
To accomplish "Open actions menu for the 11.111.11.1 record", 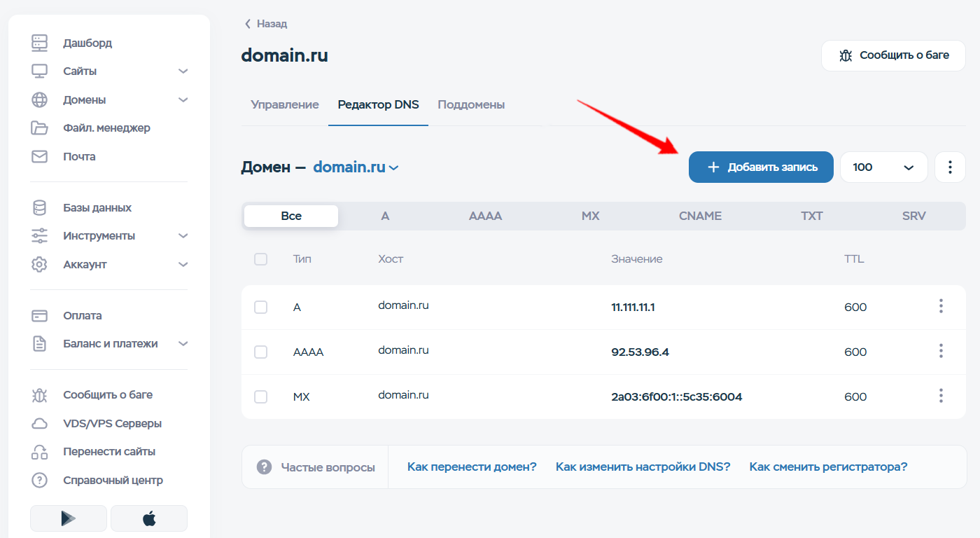I will pyautogui.click(x=941, y=306).
